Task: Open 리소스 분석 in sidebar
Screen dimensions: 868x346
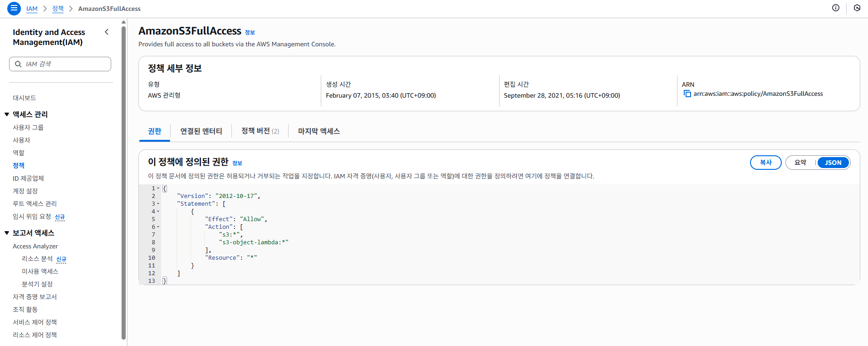Action: click(x=37, y=259)
